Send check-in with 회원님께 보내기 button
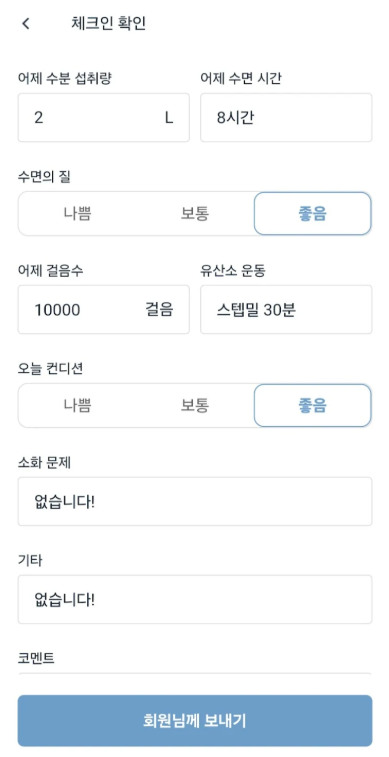This screenshot has height=757, width=389. coord(195,721)
